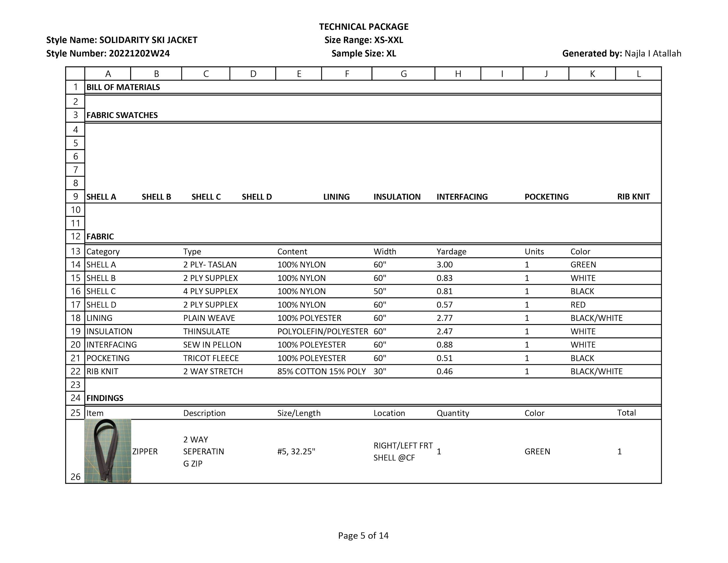Screen dimensions: 728x563
Task: Select the Size/Length column label
Action: [299, 413]
